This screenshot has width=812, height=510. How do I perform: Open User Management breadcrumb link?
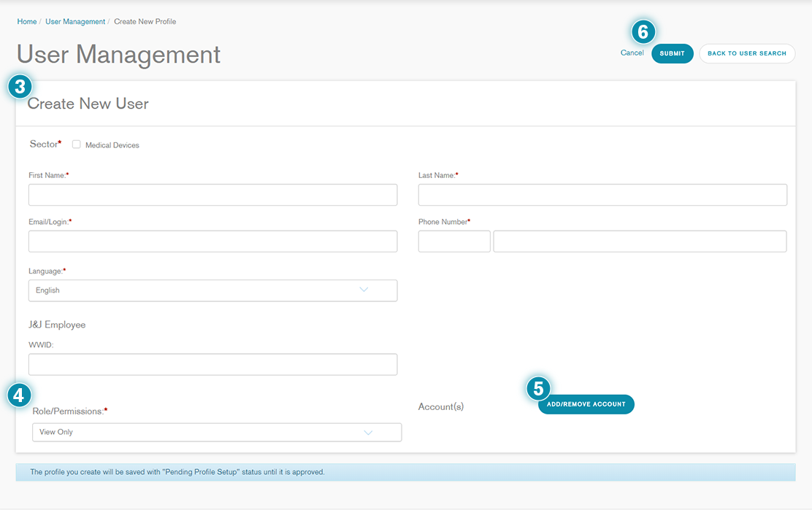(x=75, y=22)
